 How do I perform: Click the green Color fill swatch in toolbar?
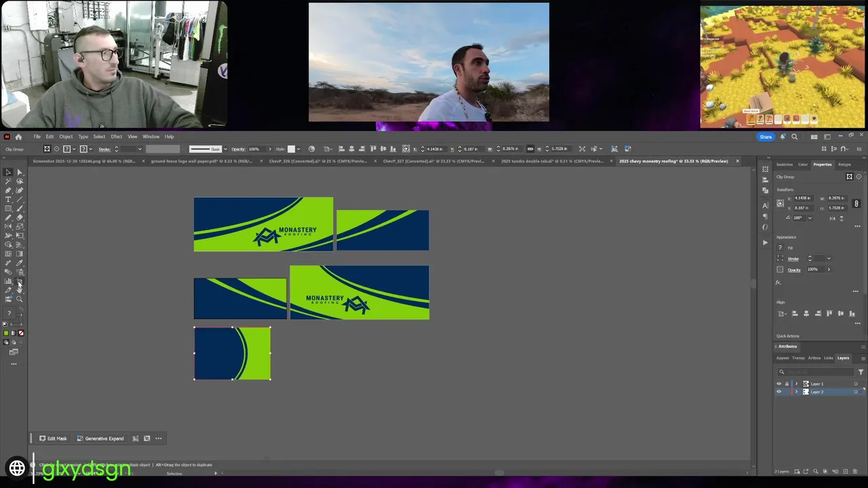pyautogui.click(x=6, y=333)
